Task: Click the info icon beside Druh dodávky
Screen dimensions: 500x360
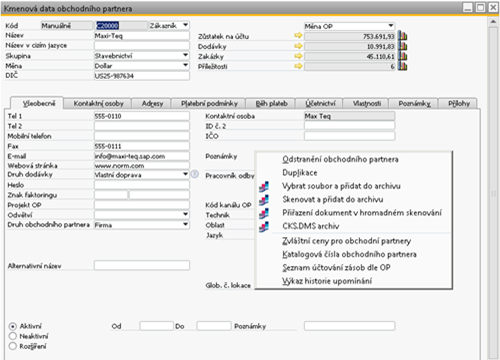Action: pyautogui.click(x=195, y=174)
